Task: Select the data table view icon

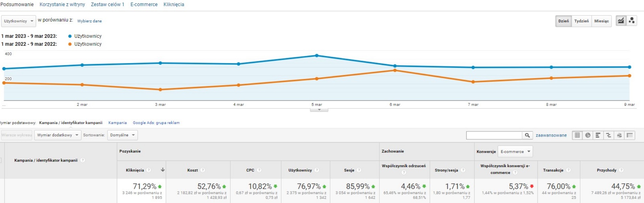Action: [577, 135]
